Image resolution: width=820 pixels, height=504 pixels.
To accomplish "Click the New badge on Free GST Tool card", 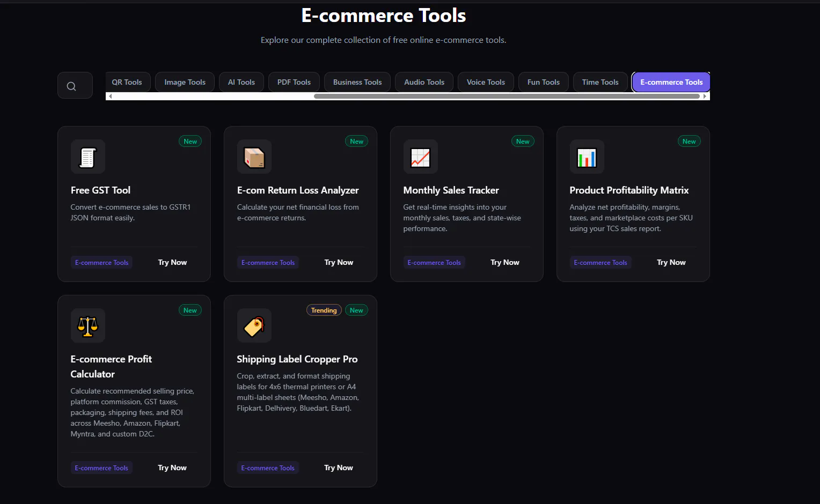I will tap(191, 142).
